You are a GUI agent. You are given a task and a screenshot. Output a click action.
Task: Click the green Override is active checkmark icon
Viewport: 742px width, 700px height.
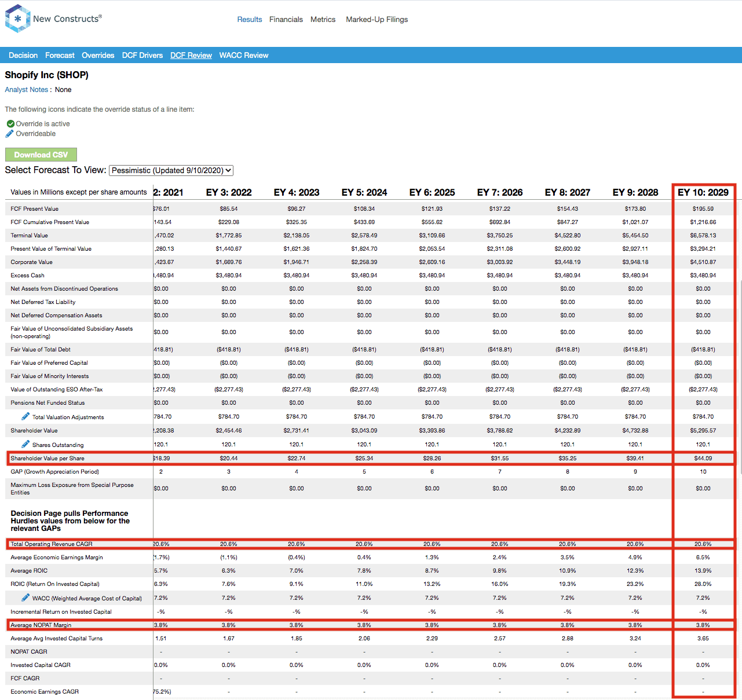pyautogui.click(x=10, y=124)
